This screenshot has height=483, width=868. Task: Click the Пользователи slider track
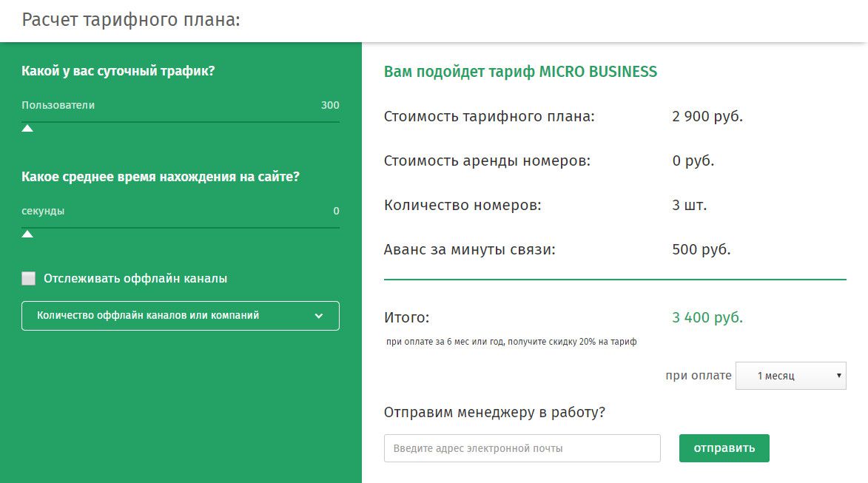pyautogui.click(x=181, y=122)
